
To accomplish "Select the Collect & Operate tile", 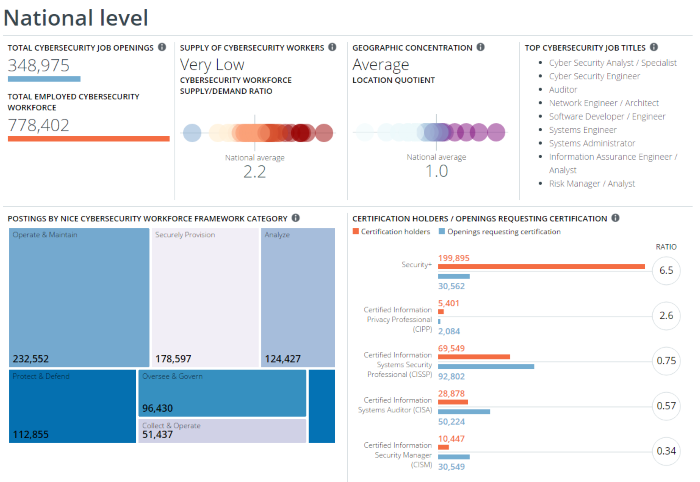I will click(x=222, y=431).
